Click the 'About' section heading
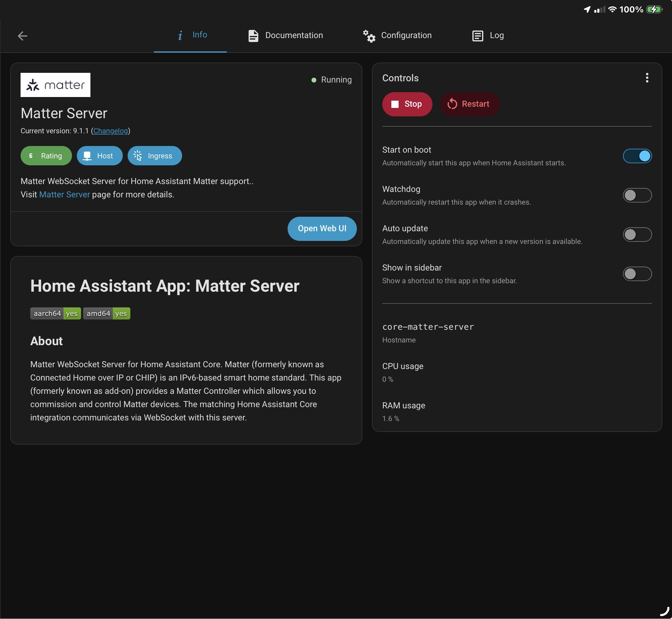672x619 pixels. (47, 341)
